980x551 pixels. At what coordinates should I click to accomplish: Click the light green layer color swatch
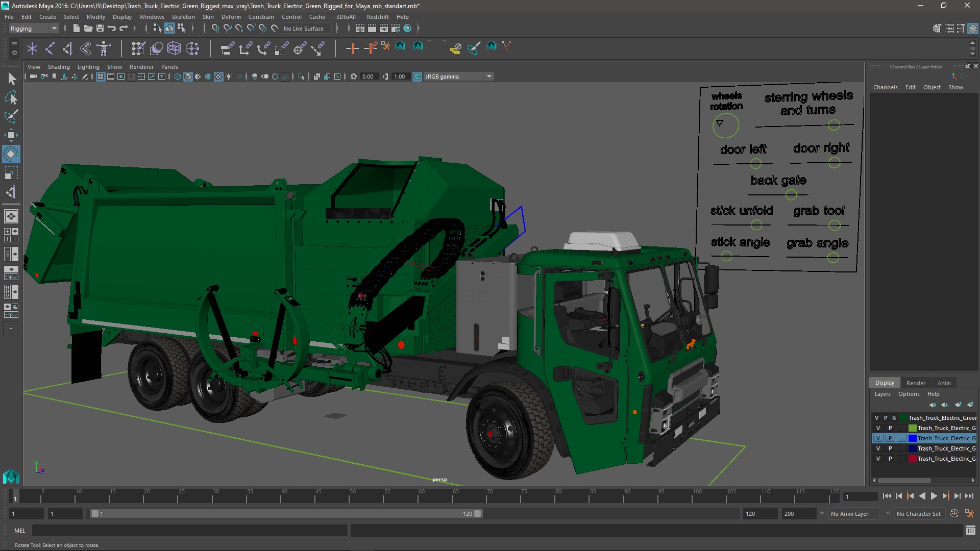point(912,428)
